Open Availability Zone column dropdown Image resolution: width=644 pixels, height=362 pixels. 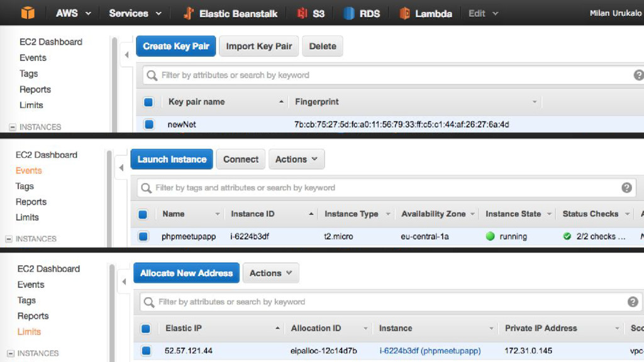472,214
